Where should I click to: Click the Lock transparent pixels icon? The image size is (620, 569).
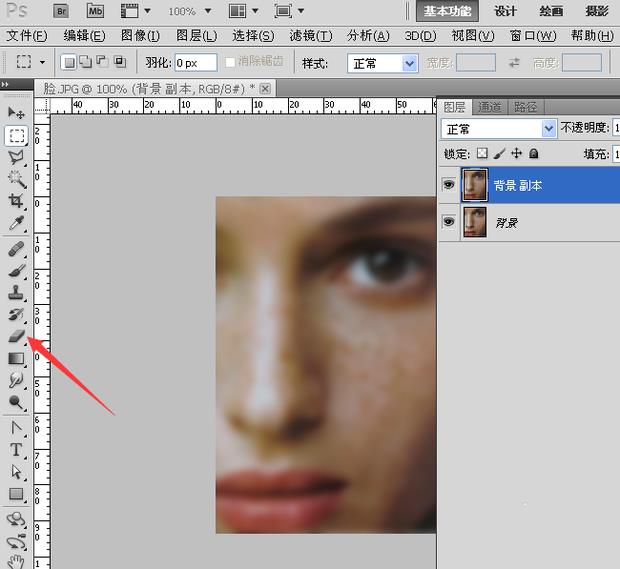coord(481,154)
